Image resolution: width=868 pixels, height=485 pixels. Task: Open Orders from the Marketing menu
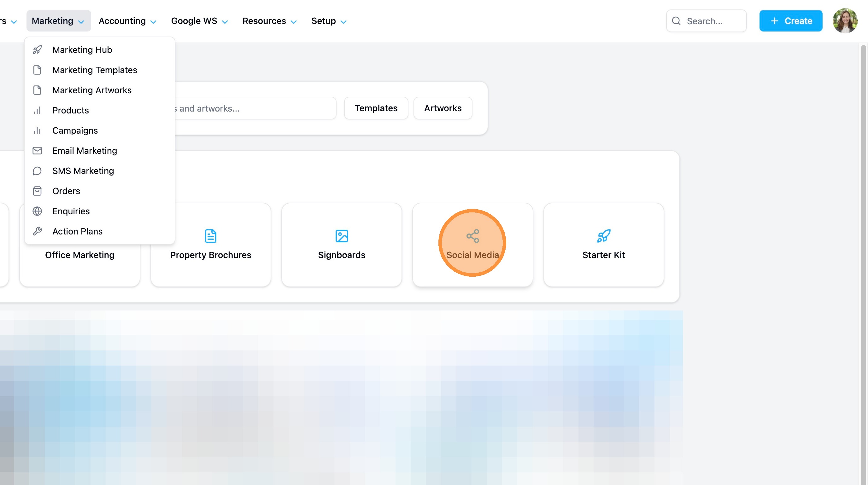[99, 191]
